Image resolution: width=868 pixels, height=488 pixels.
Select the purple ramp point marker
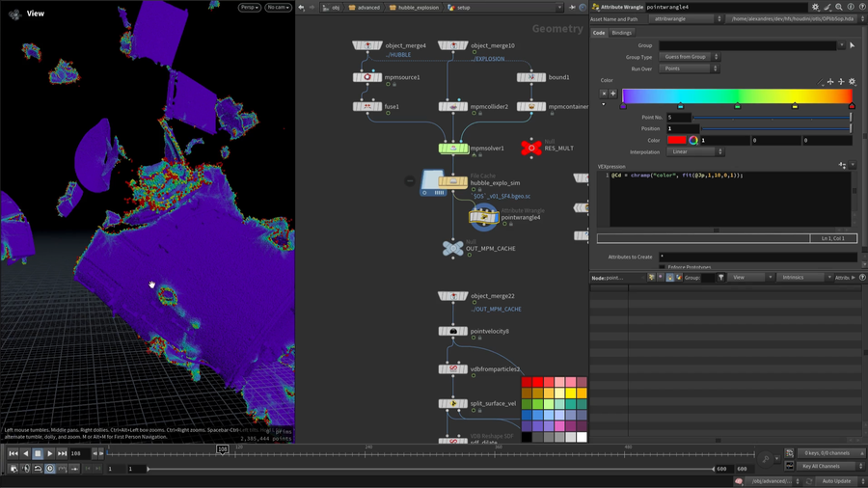point(623,105)
